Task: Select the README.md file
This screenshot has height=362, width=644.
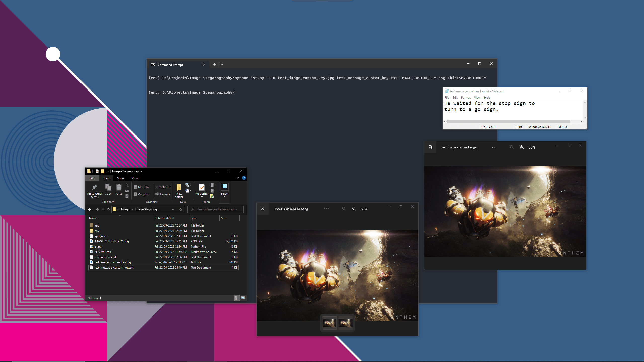Action: click(164, 252)
